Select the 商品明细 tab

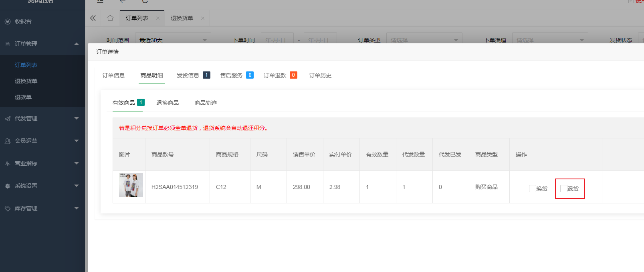click(151, 75)
